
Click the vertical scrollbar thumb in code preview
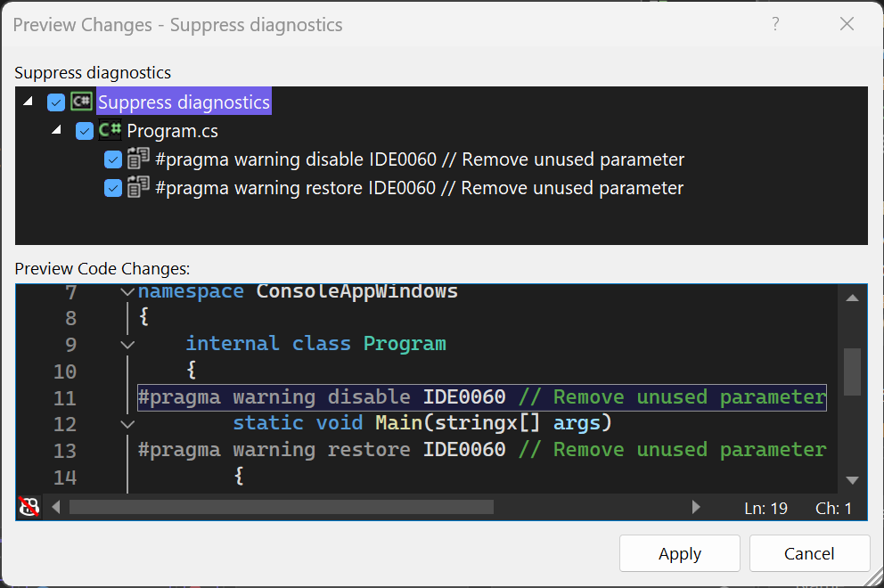(x=853, y=372)
